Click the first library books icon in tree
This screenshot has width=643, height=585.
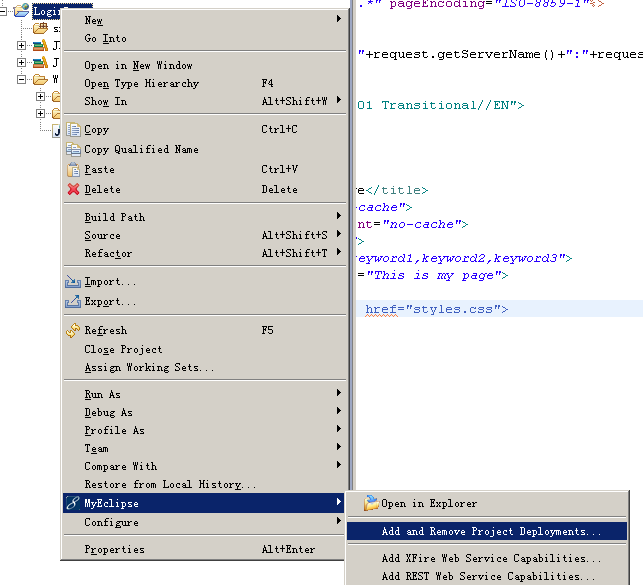(40, 45)
